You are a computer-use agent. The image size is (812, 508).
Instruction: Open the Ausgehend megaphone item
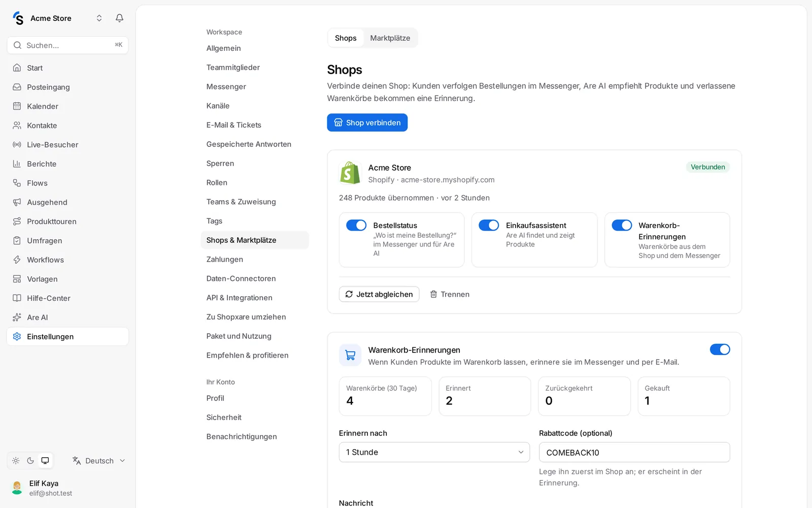pos(67,202)
